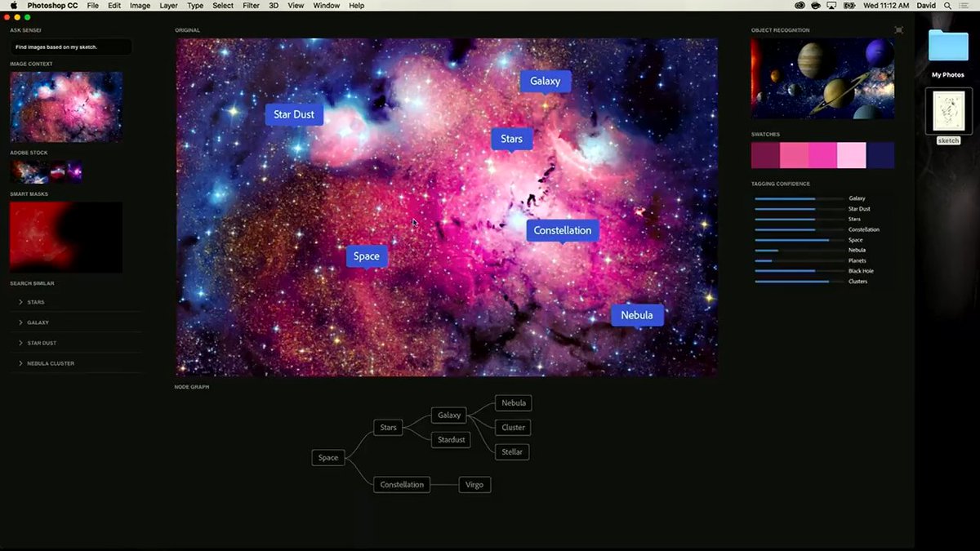980x551 pixels.
Task: Select the third Adobe Stock thumbnail
Action: pyautogui.click(x=75, y=171)
